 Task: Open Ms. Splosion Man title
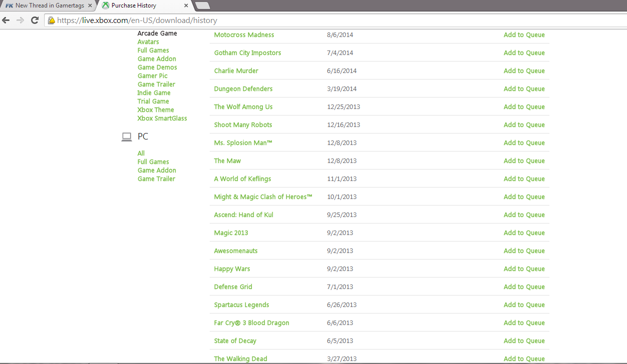(243, 143)
